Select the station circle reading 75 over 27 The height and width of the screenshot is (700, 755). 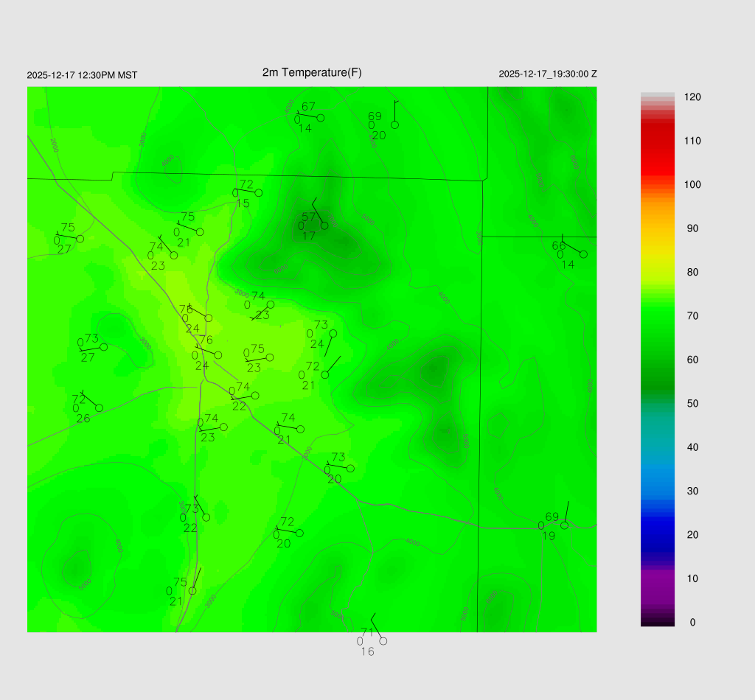click(80, 239)
